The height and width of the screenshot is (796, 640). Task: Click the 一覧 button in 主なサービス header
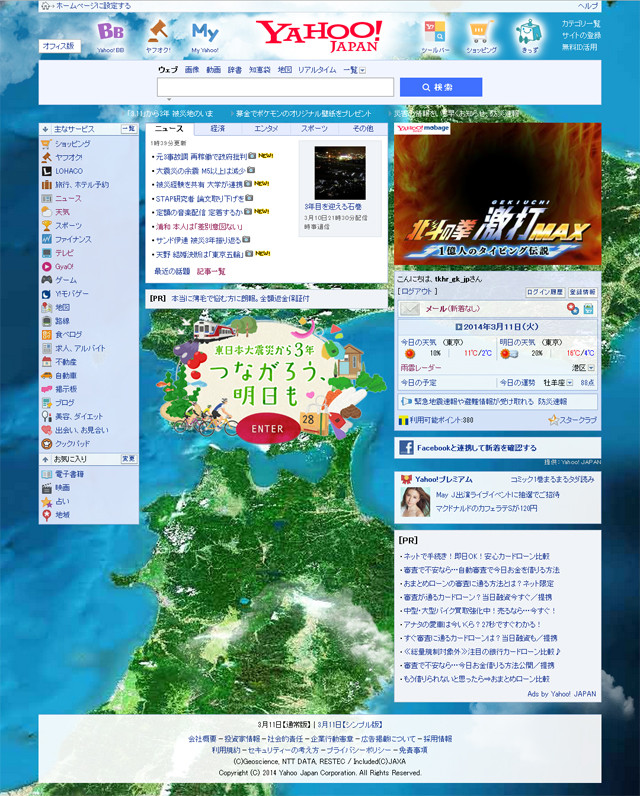(x=129, y=129)
